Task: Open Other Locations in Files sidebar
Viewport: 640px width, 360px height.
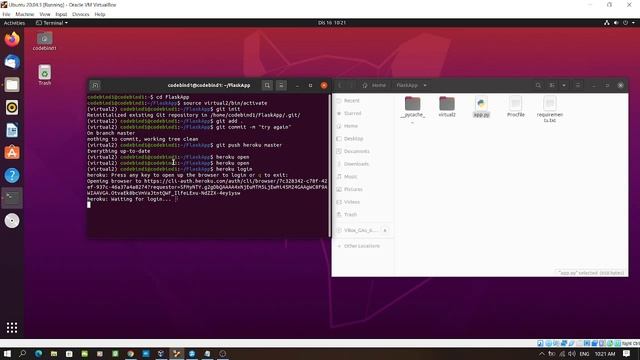Action: (x=363, y=246)
